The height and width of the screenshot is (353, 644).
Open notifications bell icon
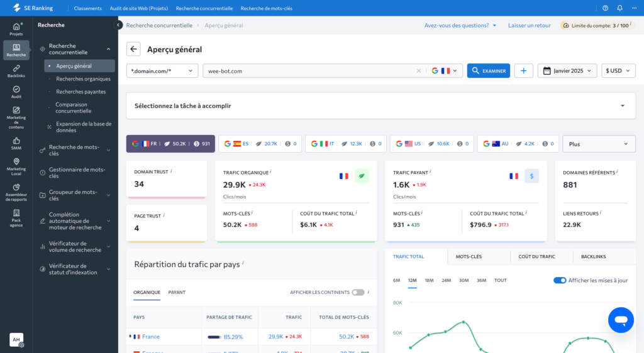tap(619, 8)
